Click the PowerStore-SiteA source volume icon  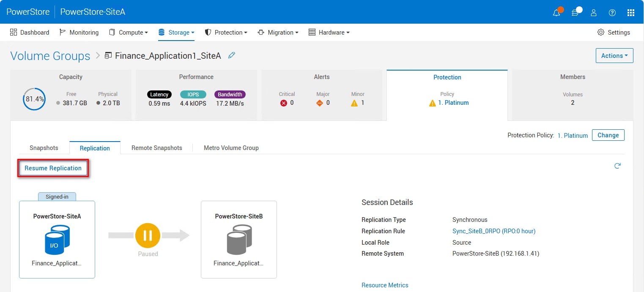(x=57, y=240)
